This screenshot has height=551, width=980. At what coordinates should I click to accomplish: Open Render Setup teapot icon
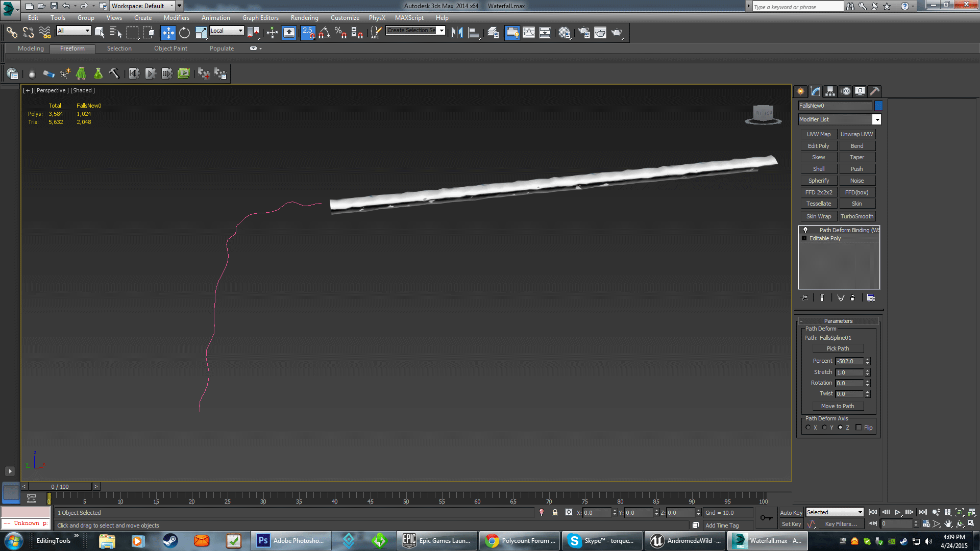[x=583, y=33]
